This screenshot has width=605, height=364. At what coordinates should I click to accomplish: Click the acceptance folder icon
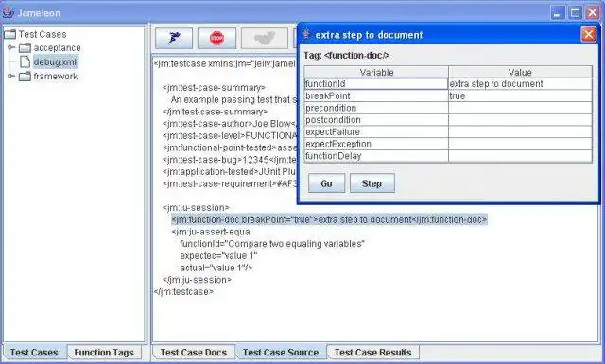point(26,48)
